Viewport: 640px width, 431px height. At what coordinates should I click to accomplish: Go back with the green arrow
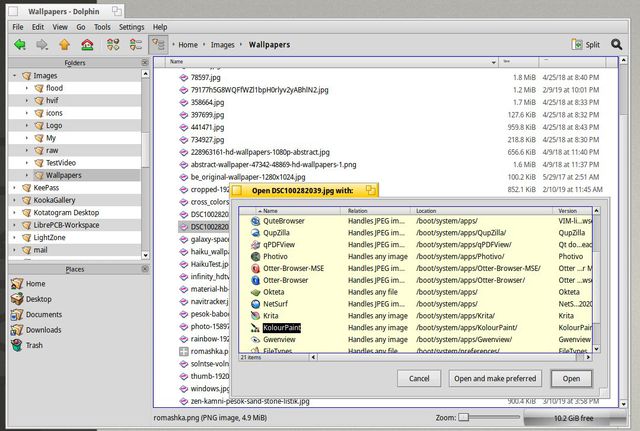20,44
